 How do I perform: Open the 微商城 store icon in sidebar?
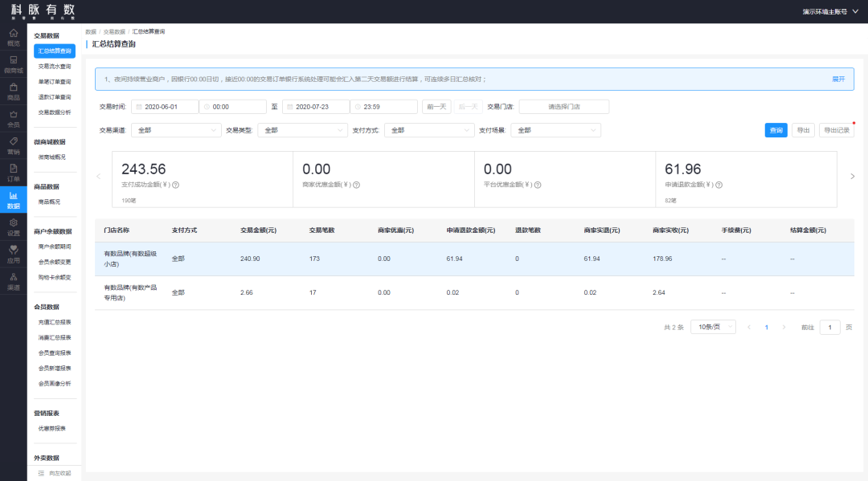[14, 64]
